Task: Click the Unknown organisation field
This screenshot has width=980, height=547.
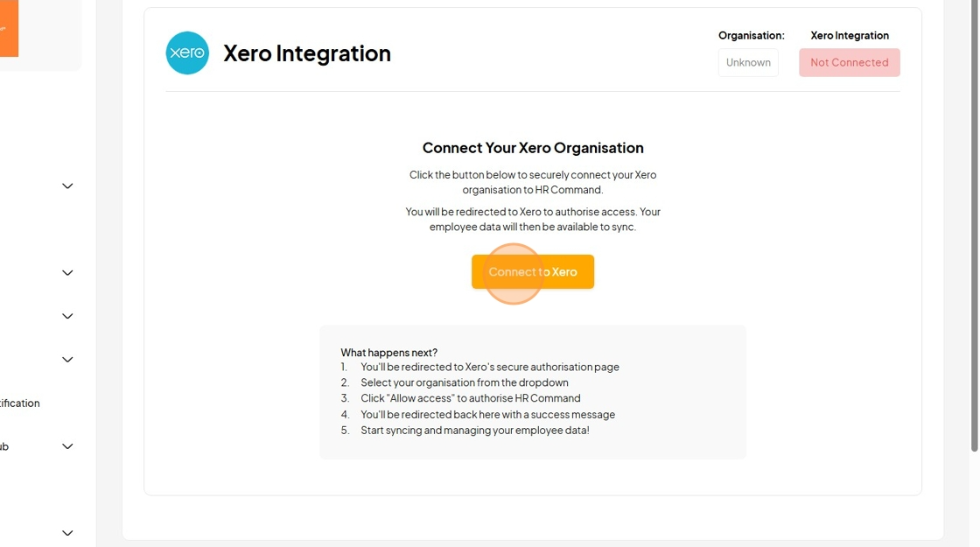Action: pyautogui.click(x=748, y=62)
